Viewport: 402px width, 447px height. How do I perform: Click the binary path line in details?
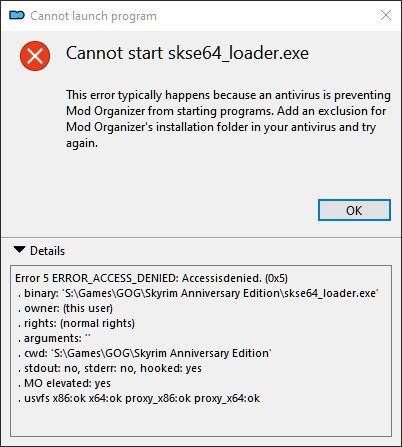pyautogui.click(x=198, y=293)
